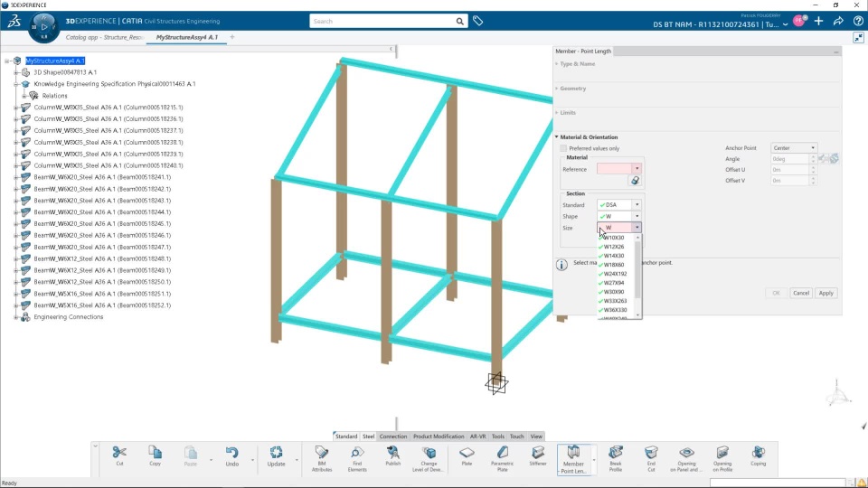Expand the Limits section
The width and height of the screenshot is (868, 488).
pyautogui.click(x=566, y=113)
